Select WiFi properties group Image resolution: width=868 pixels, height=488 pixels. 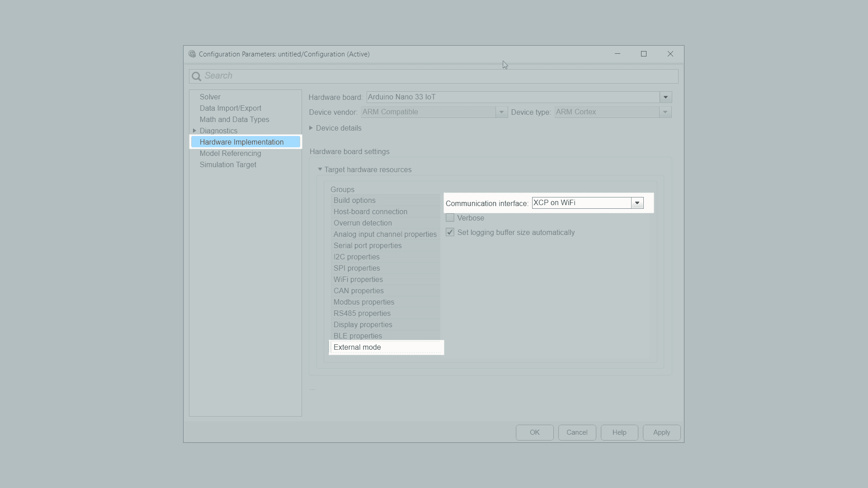tap(358, 280)
